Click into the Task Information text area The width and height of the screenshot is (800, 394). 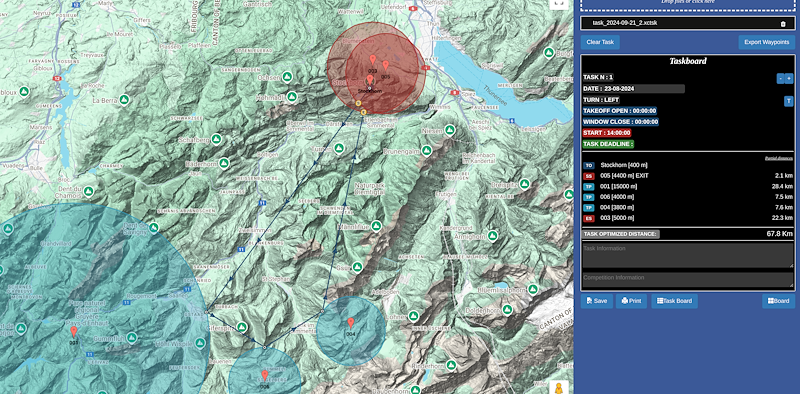[688, 255]
